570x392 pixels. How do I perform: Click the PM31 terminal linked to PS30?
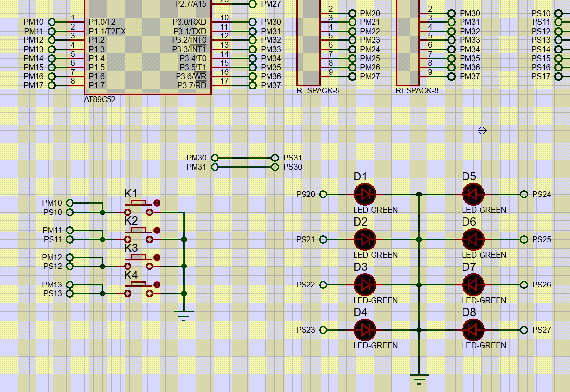point(215,167)
